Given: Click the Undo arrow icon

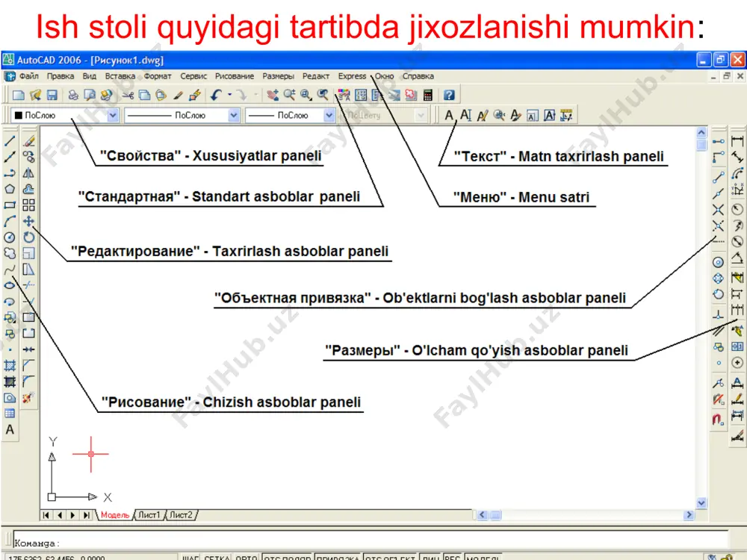Looking at the screenshot, I should tap(216, 96).
